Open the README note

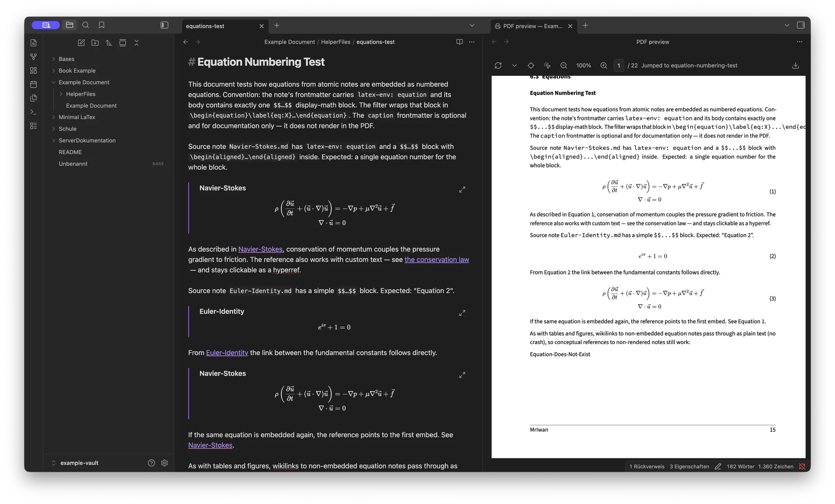pyautogui.click(x=70, y=152)
